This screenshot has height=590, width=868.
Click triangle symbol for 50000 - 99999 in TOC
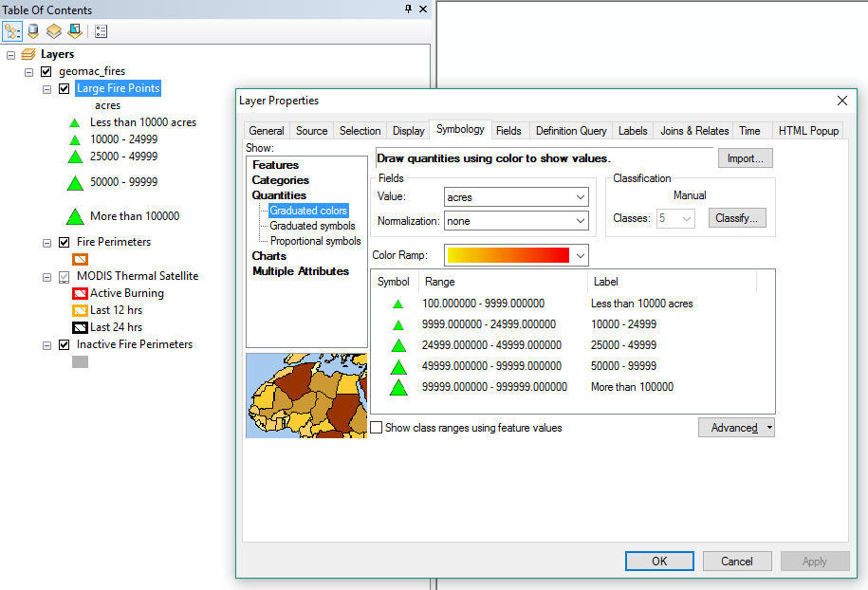(75, 183)
